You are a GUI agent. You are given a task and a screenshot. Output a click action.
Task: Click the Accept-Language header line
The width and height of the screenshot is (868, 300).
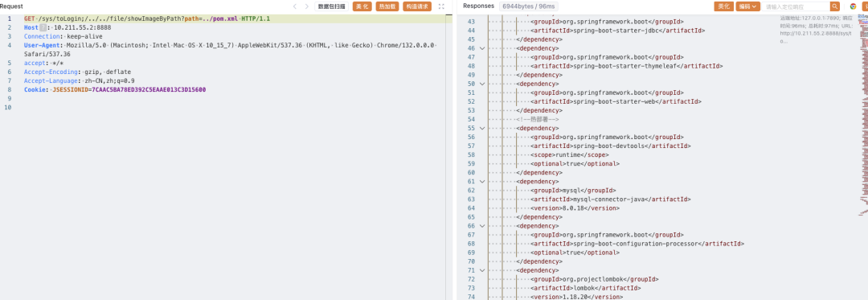[x=79, y=80]
